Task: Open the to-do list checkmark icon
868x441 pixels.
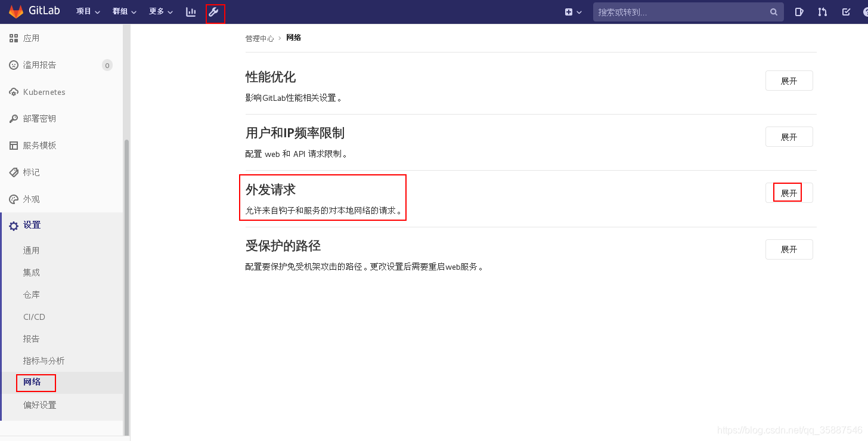Action: pyautogui.click(x=847, y=12)
